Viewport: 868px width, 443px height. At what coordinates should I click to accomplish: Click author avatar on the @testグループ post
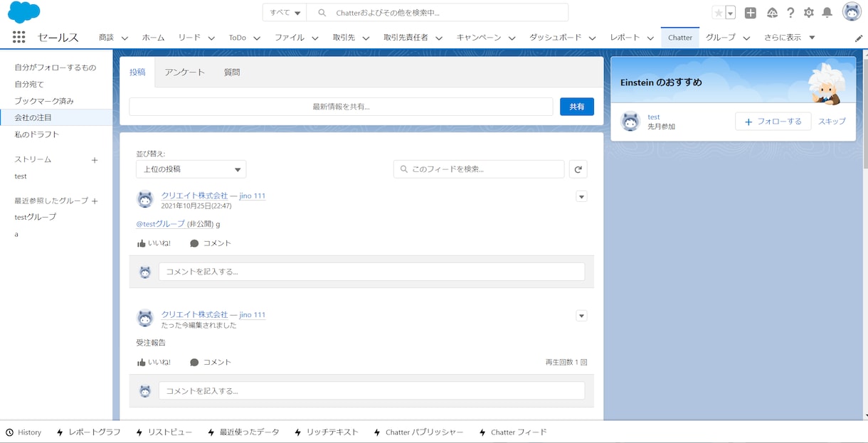pyautogui.click(x=145, y=199)
